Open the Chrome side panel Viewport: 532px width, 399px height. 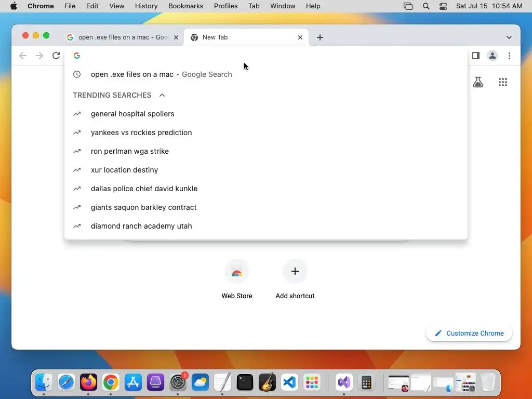[x=476, y=56]
